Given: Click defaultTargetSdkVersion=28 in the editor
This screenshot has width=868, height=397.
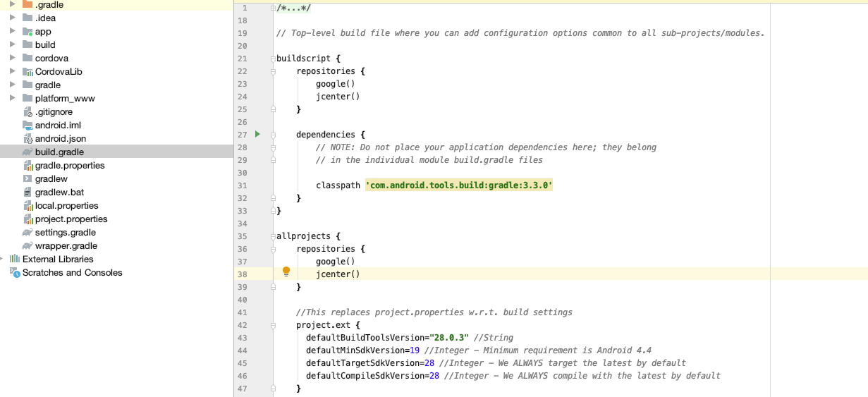Looking at the screenshot, I should pyautogui.click(x=369, y=363).
